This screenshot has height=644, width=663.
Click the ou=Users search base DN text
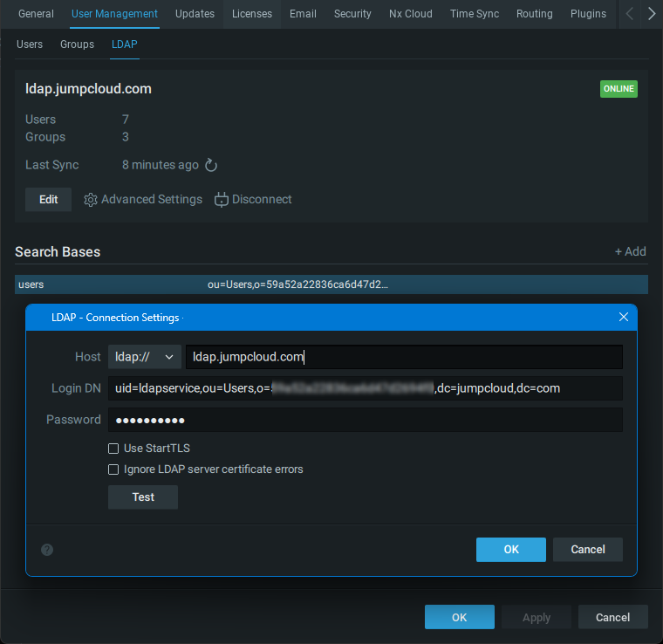coord(297,284)
